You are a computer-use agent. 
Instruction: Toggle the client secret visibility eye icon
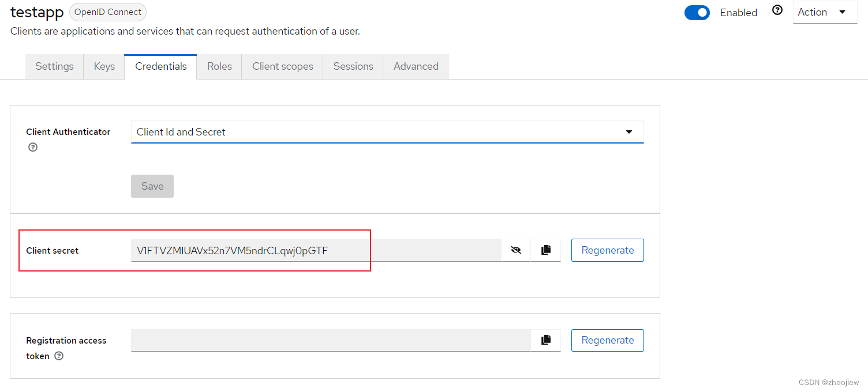(x=516, y=250)
